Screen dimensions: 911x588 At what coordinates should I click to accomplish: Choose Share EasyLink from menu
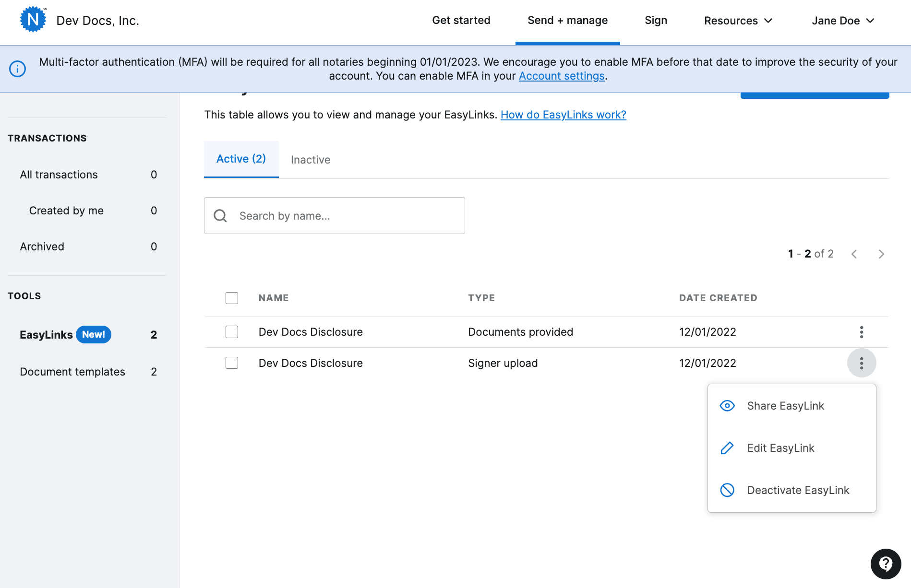point(792,406)
